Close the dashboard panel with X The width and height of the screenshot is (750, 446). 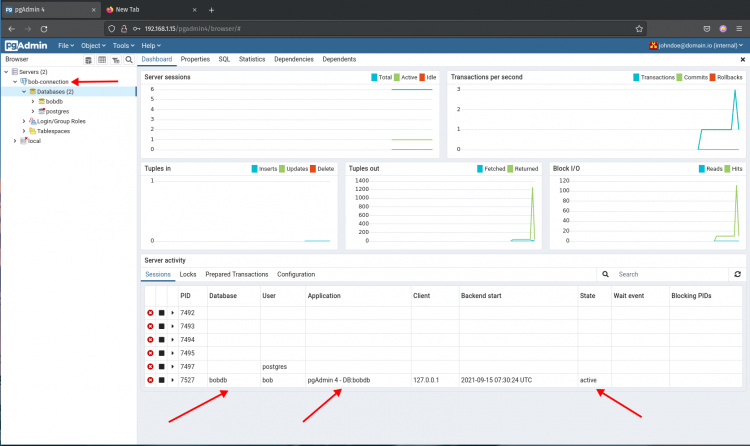pyautogui.click(x=741, y=60)
